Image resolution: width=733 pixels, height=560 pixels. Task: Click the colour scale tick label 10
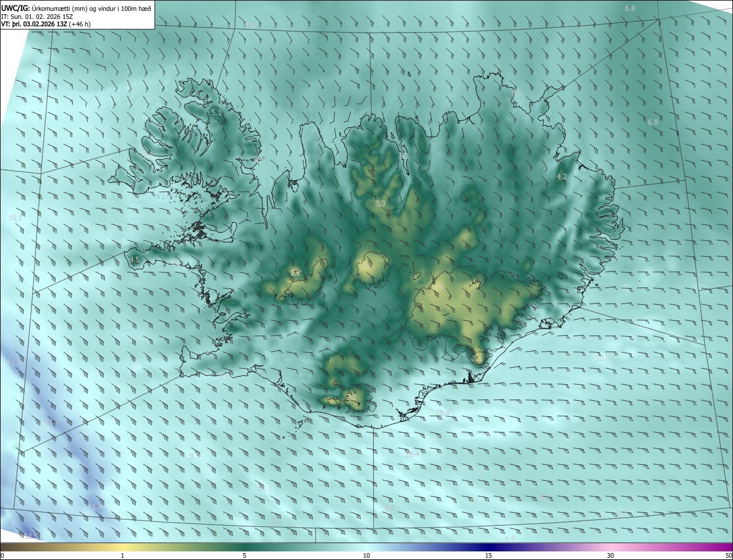coord(366,555)
